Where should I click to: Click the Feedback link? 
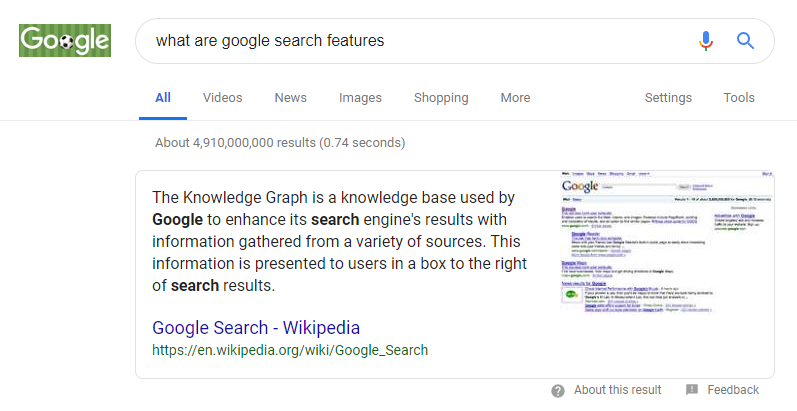tap(733, 390)
